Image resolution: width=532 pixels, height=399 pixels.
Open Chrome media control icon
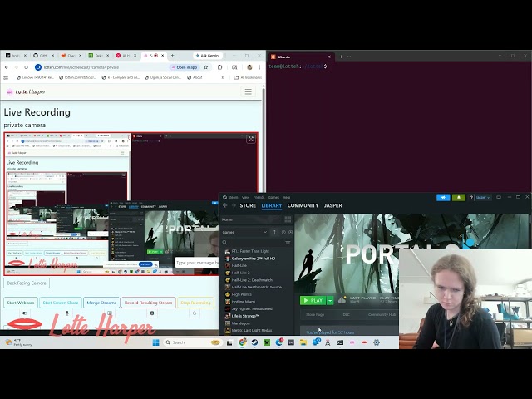[x=234, y=67]
